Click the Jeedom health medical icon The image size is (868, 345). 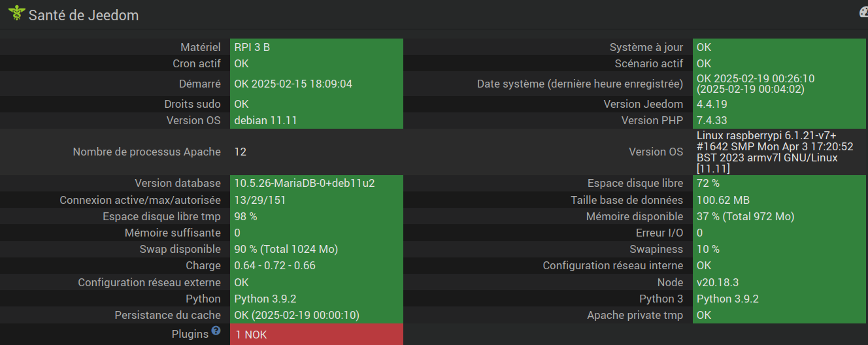pos(16,14)
